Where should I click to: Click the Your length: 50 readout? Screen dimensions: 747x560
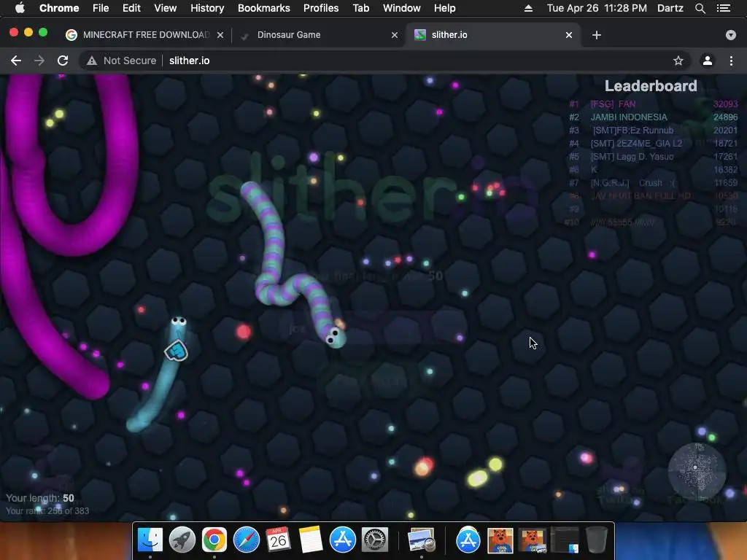click(40, 498)
